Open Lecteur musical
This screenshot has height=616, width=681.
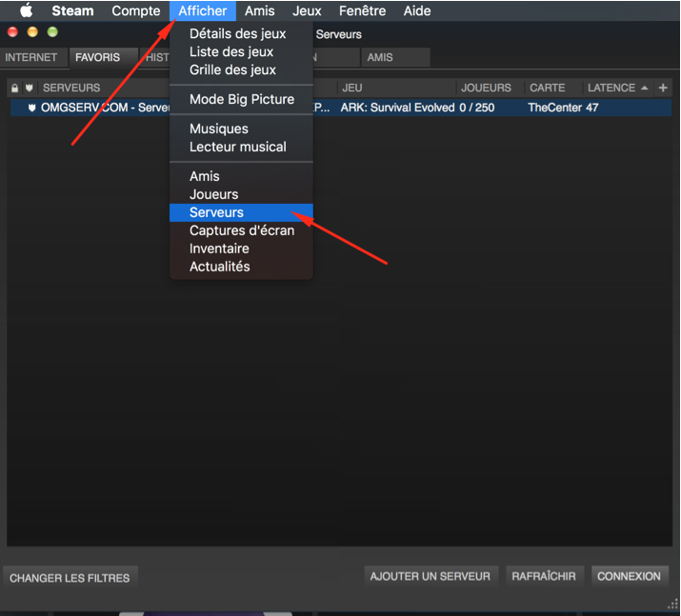241,147
